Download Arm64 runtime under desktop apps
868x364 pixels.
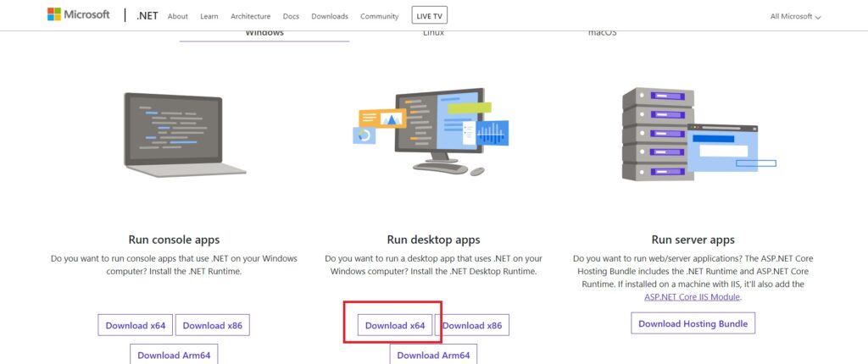pyautogui.click(x=433, y=355)
